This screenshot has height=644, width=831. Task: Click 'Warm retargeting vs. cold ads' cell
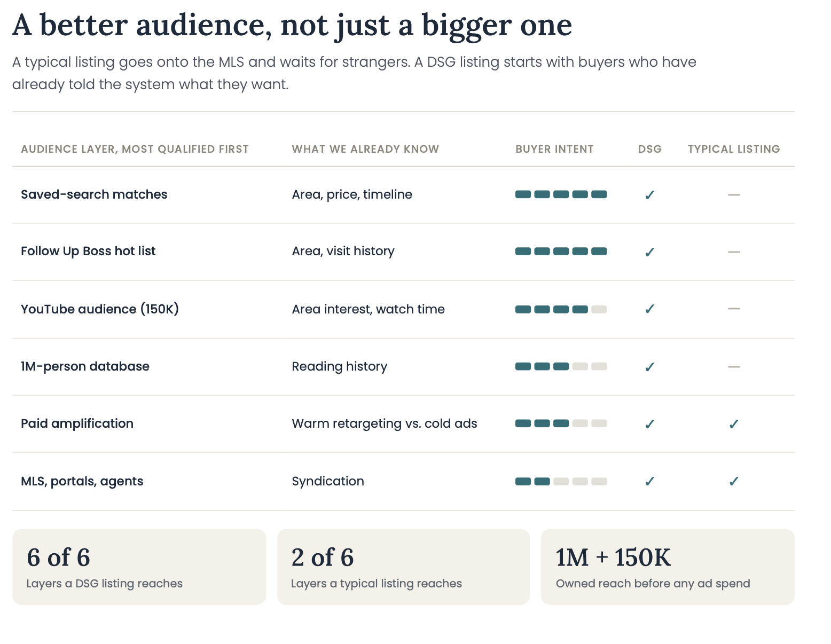tap(385, 423)
